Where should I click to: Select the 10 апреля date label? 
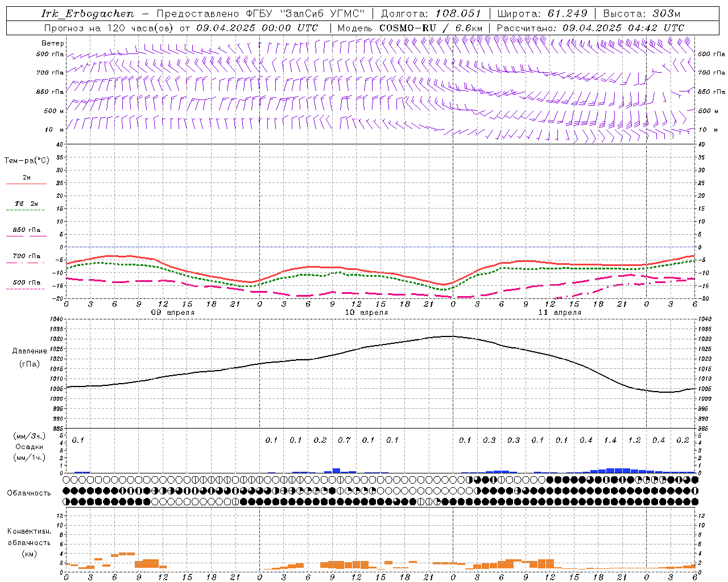pyautogui.click(x=366, y=313)
